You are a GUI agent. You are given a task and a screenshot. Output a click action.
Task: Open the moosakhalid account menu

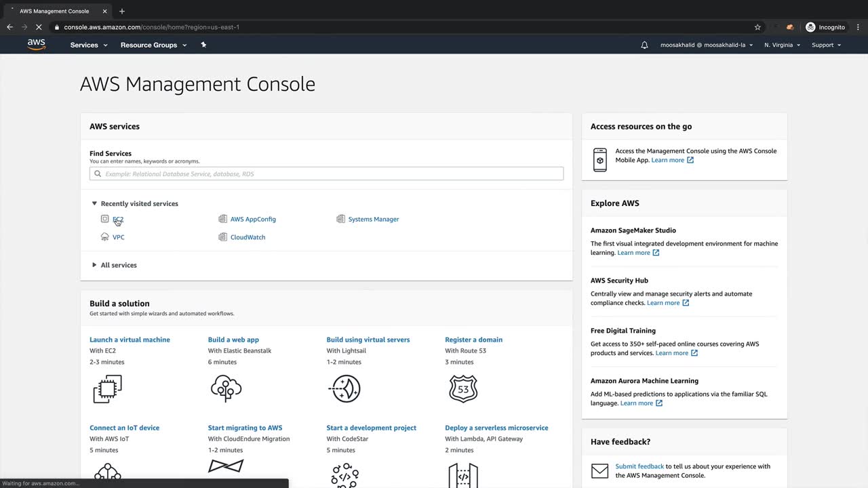coord(707,45)
